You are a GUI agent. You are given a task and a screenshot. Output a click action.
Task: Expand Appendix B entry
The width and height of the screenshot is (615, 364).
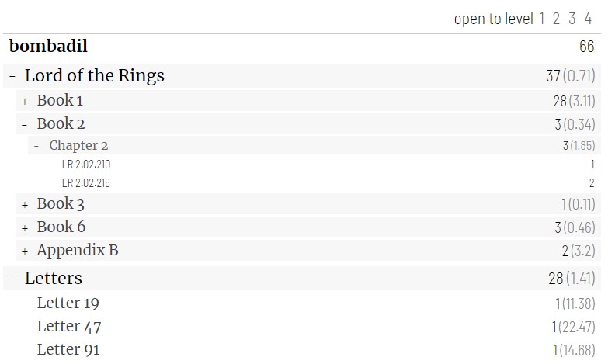coord(25,251)
